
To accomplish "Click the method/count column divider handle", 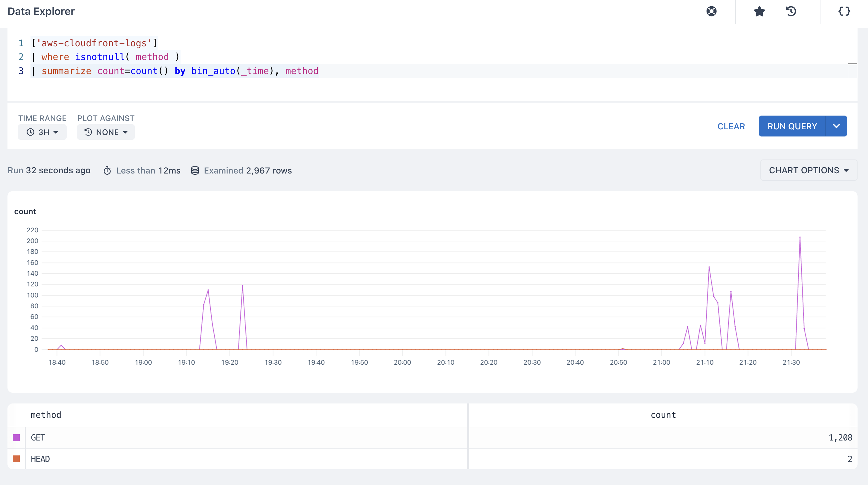I will pyautogui.click(x=468, y=436).
